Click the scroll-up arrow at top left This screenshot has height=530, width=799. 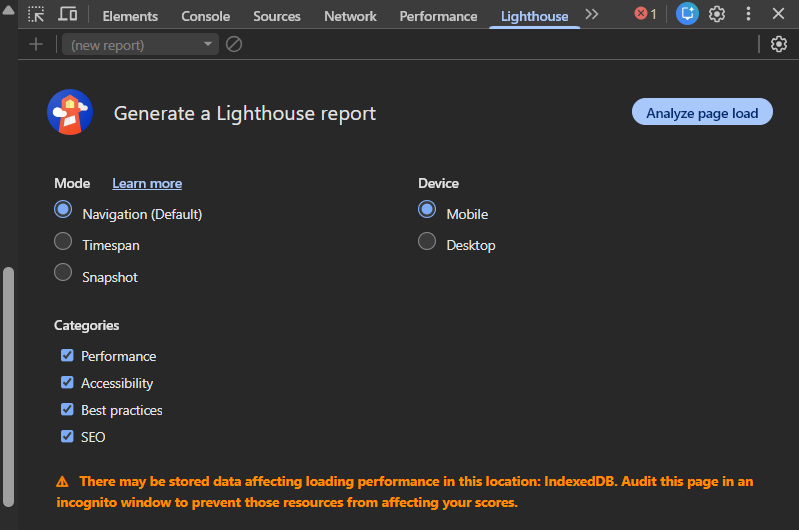(8, 10)
